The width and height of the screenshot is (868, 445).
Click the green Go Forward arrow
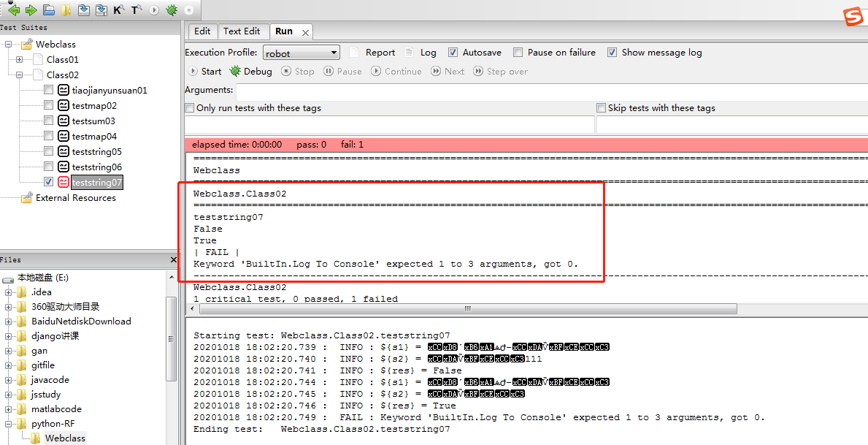pyautogui.click(x=31, y=9)
